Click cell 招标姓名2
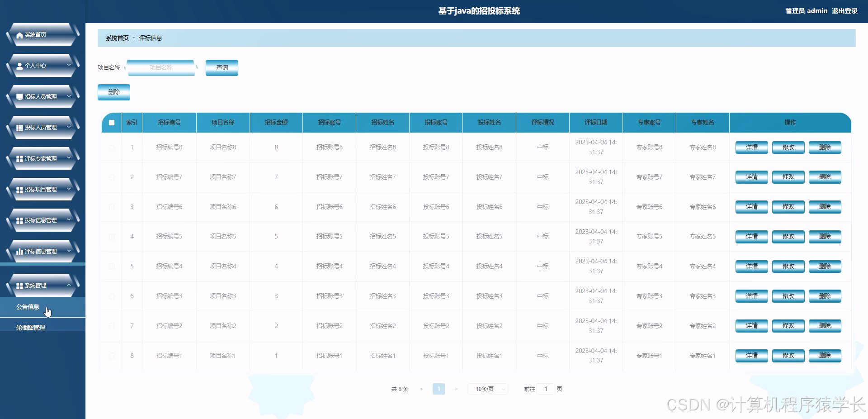 (x=382, y=326)
